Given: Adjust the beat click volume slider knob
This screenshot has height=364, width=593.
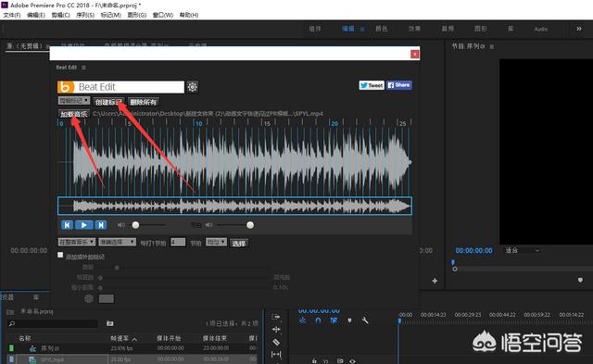Looking at the screenshot, I should pos(250,225).
